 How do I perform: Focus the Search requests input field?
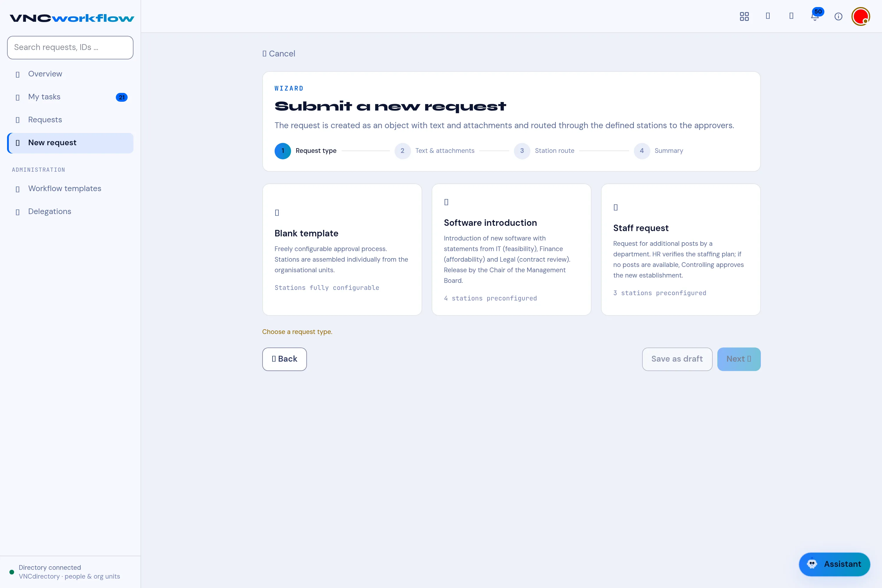click(x=70, y=48)
